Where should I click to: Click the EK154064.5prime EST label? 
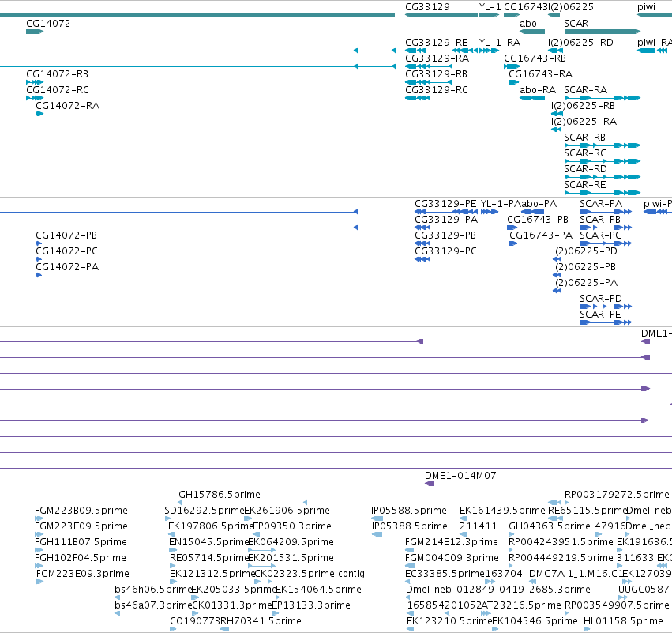(x=318, y=590)
